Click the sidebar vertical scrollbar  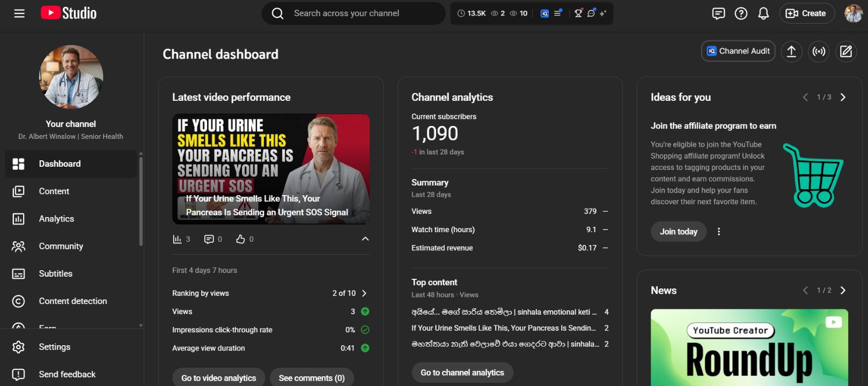click(x=141, y=201)
